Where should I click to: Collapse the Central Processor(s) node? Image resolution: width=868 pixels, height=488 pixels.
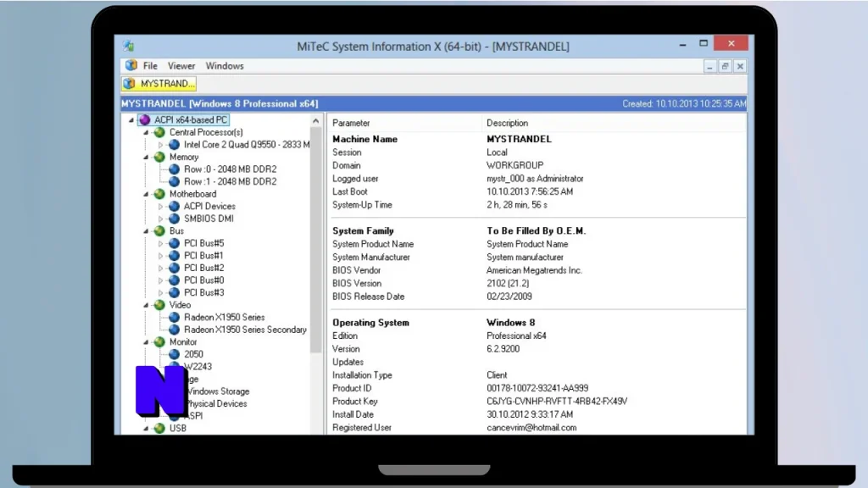point(146,133)
